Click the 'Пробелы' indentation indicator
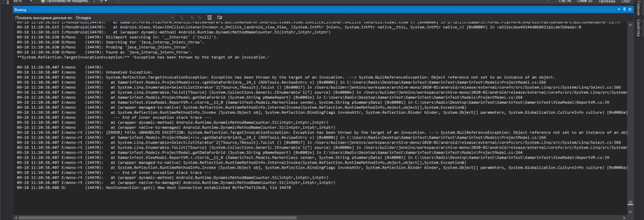644x220 pixels. pos(607,2)
